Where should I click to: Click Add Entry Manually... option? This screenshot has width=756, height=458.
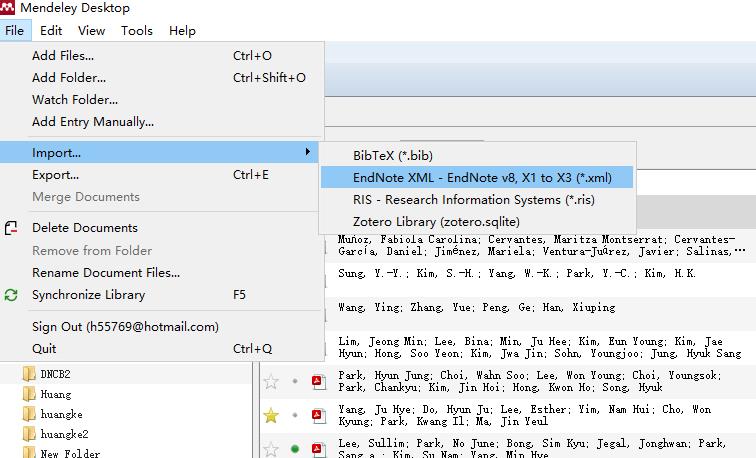click(x=93, y=122)
